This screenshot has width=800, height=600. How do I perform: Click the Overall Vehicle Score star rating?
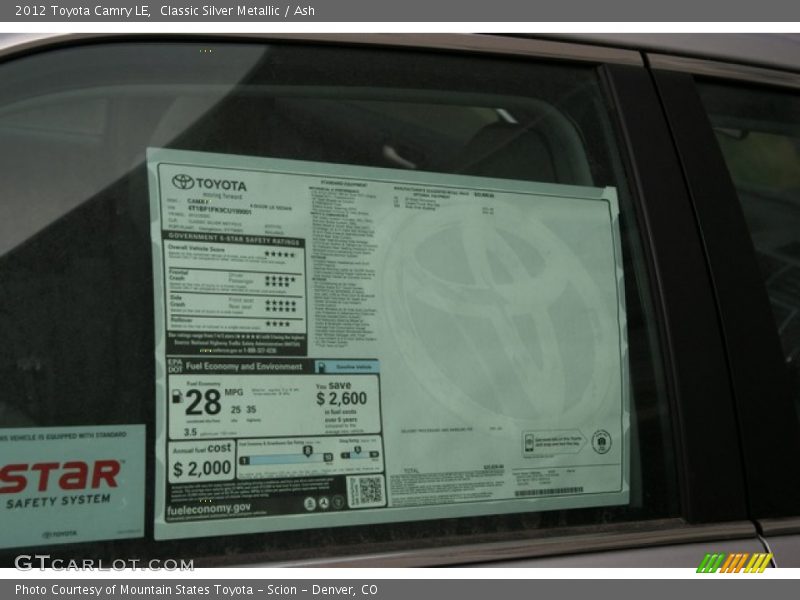click(x=279, y=254)
